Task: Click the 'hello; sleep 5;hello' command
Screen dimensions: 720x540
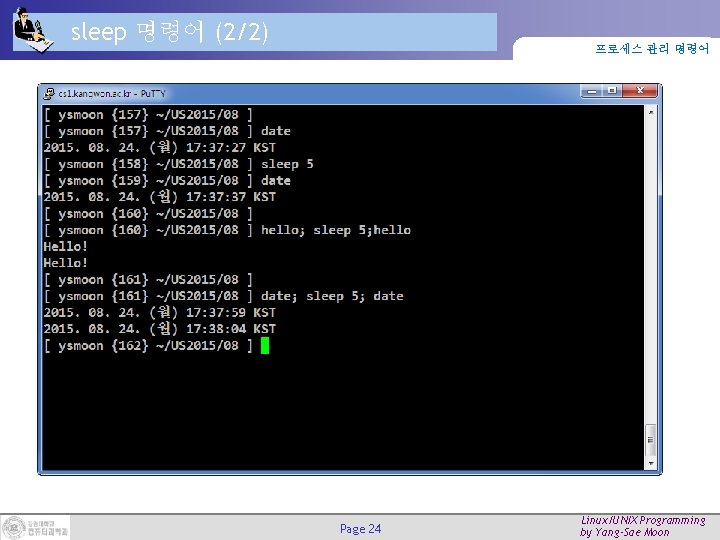Action: pyautogui.click(x=336, y=230)
